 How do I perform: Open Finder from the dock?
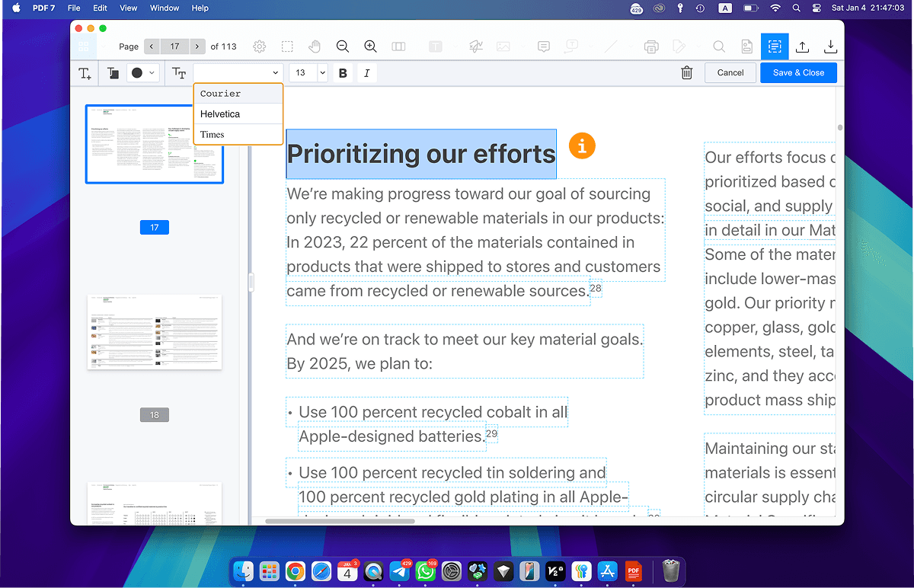243,571
